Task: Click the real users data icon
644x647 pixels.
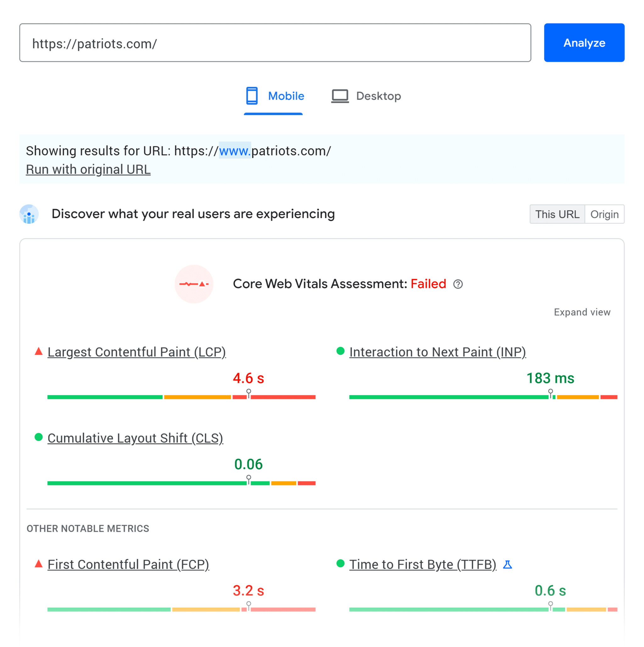Action: click(29, 214)
